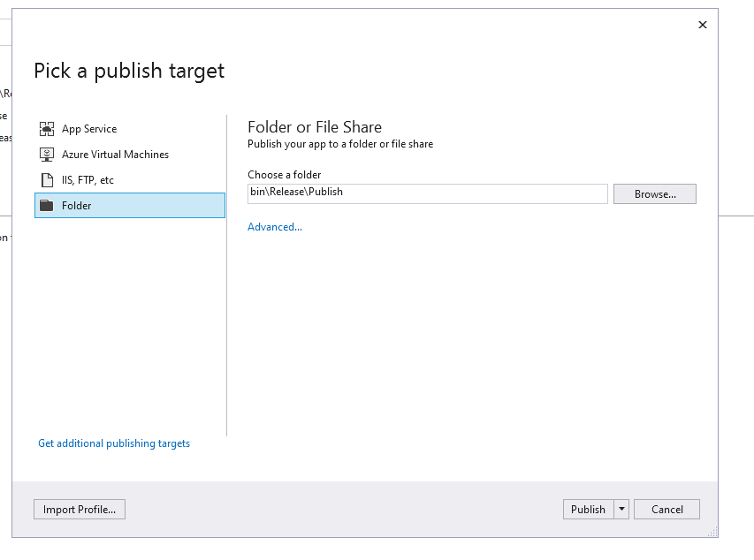Click the Choose a folder label
754x560 pixels.
click(x=285, y=175)
